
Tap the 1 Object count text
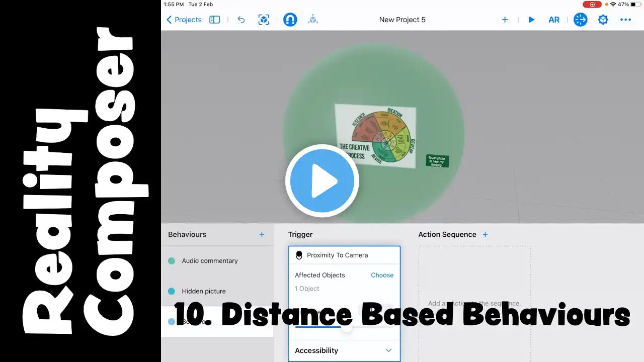point(307,289)
